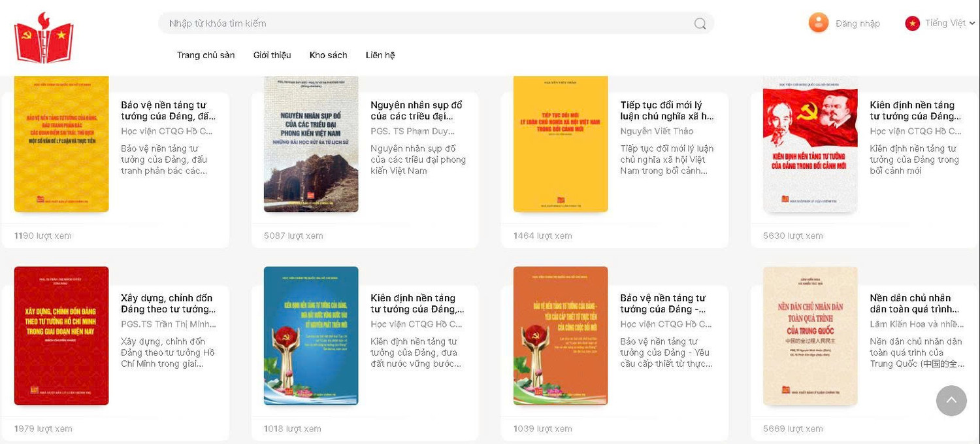Click description Kiên định nền tảng tư tưởng trong bối cảnh mới

pos(915,160)
